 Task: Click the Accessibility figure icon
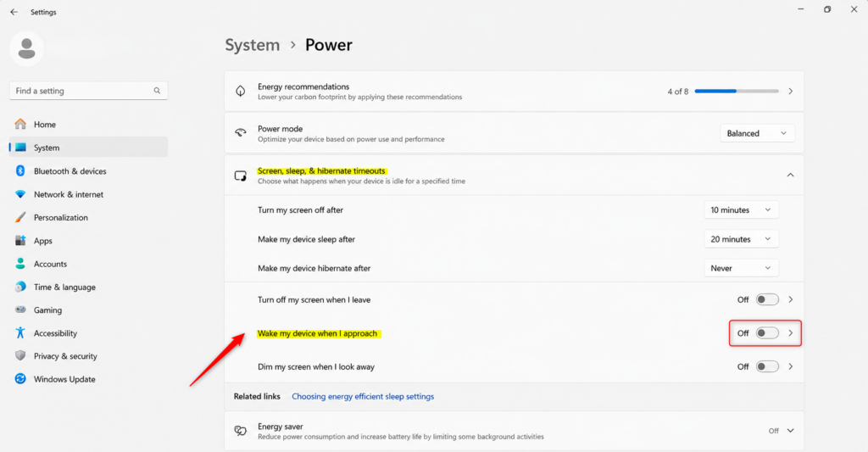[20, 332]
